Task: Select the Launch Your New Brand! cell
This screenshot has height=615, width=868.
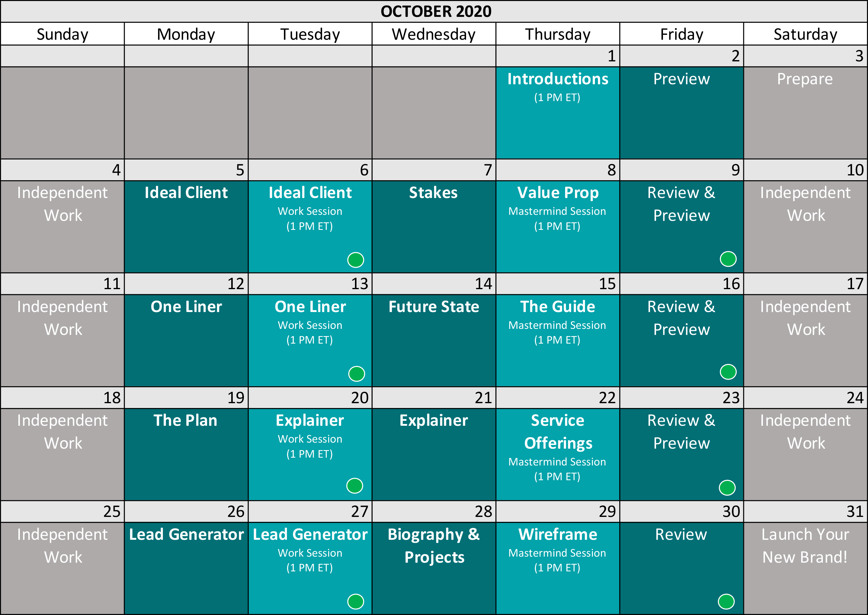Action: click(805, 568)
